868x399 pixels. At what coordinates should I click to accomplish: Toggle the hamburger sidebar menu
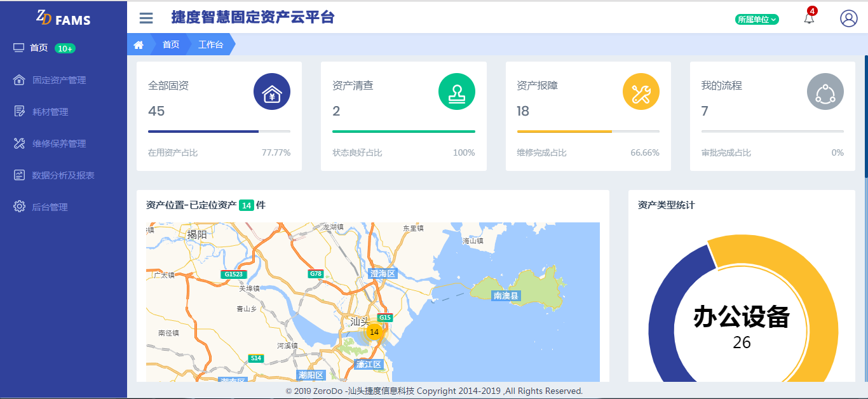(146, 18)
